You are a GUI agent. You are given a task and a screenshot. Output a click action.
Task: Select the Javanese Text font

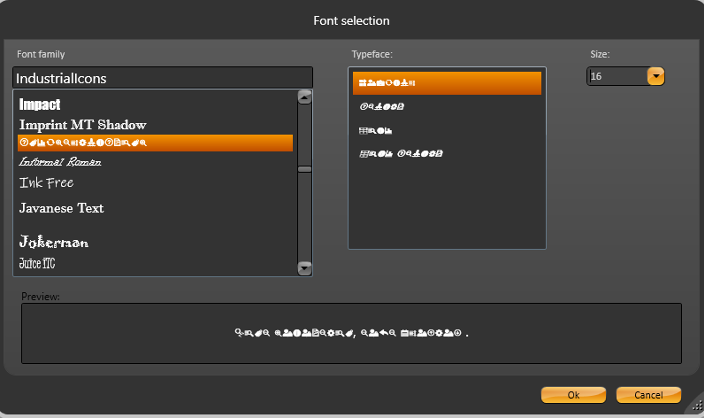coord(62,208)
